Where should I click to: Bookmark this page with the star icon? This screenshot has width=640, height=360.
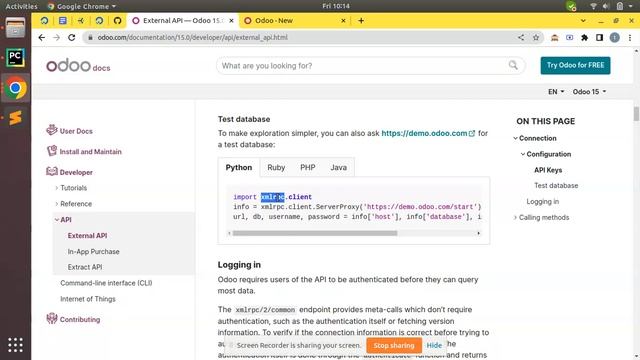[536, 38]
